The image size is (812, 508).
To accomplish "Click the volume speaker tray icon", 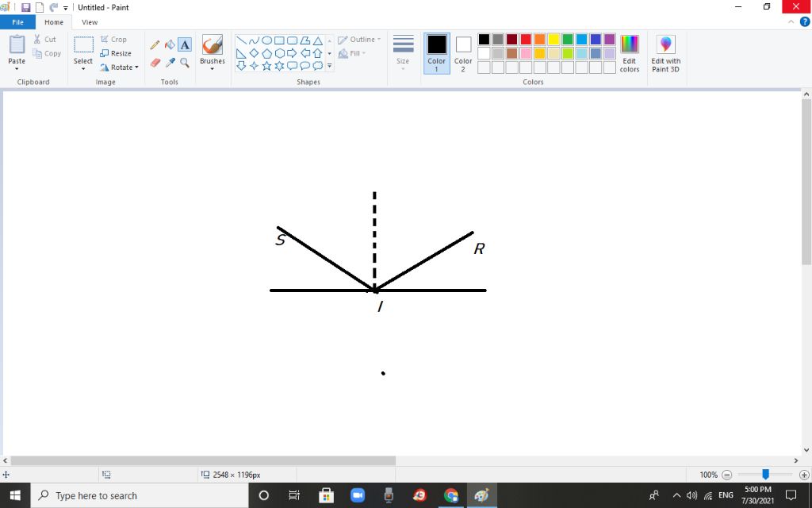I will pyautogui.click(x=691, y=495).
